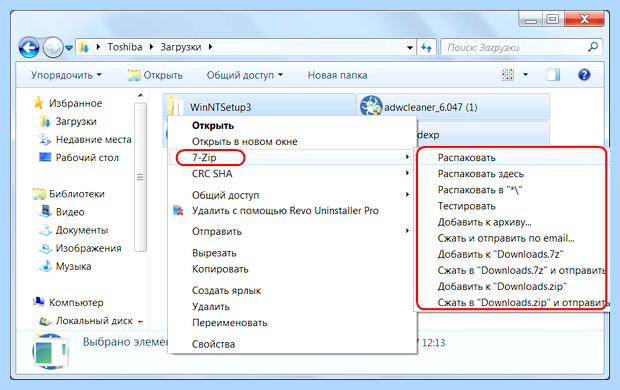Image resolution: width=620 pixels, height=390 pixels.
Task: Select Избранное in the navigation pane
Action: tap(67, 103)
